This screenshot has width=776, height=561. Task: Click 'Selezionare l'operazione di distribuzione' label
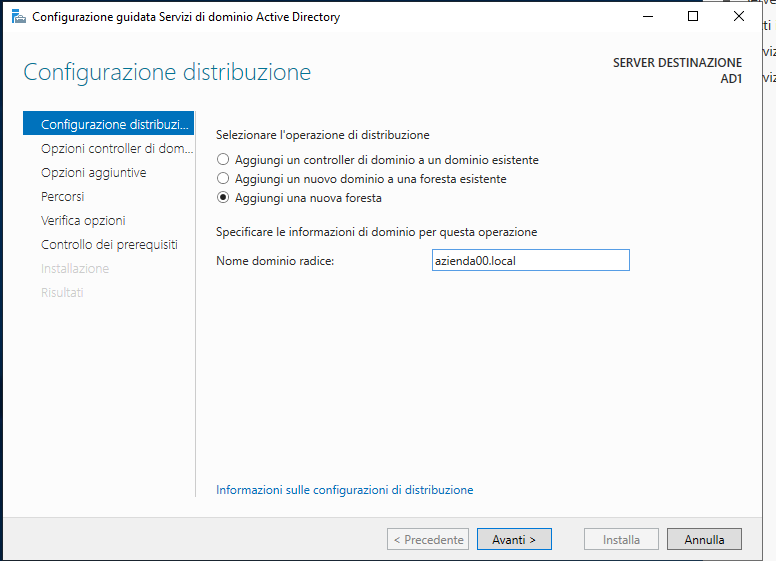[323, 135]
